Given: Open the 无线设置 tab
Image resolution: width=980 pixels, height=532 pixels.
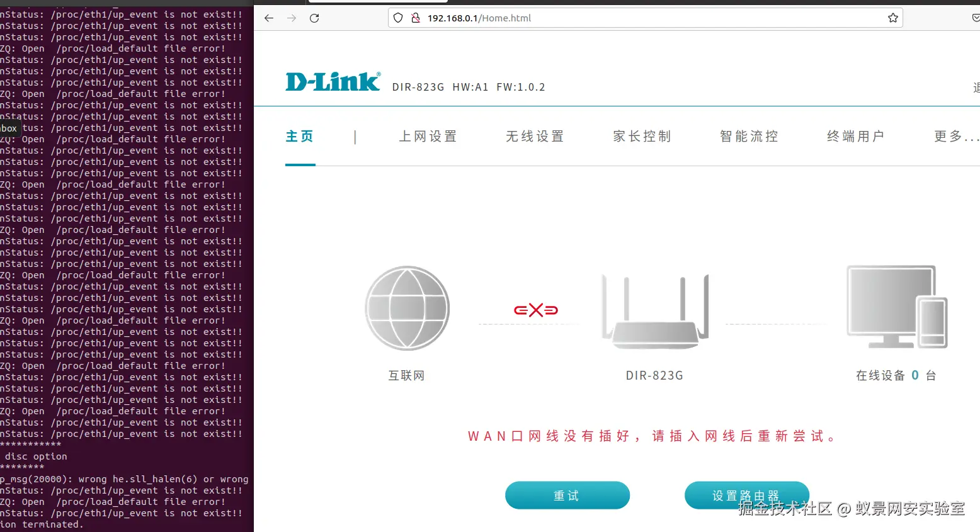Looking at the screenshot, I should [535, 137].
